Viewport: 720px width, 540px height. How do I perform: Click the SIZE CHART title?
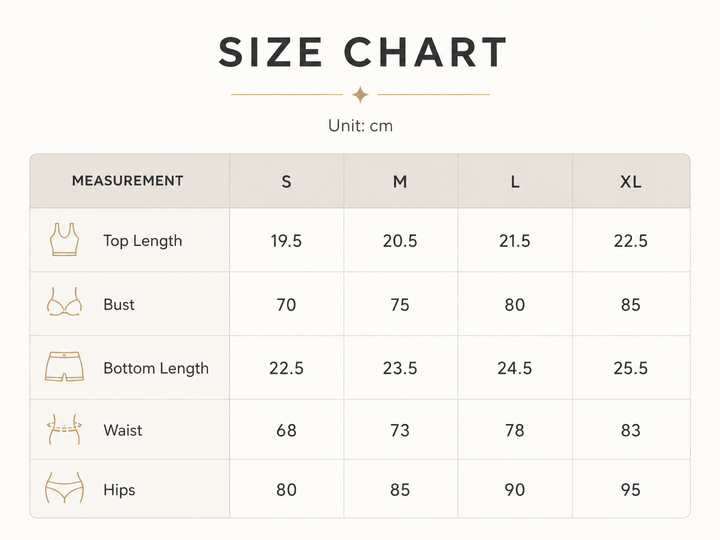363,52
